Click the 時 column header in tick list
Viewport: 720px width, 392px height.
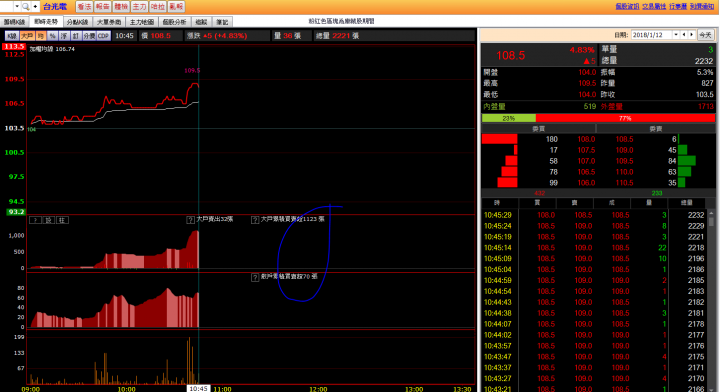click(x=497, y=203)
